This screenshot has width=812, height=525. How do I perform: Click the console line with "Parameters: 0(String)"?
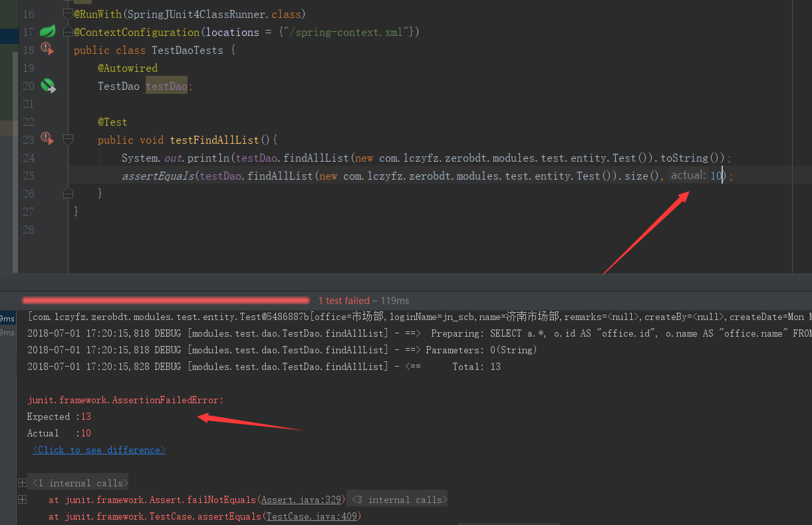coord(282,350)
